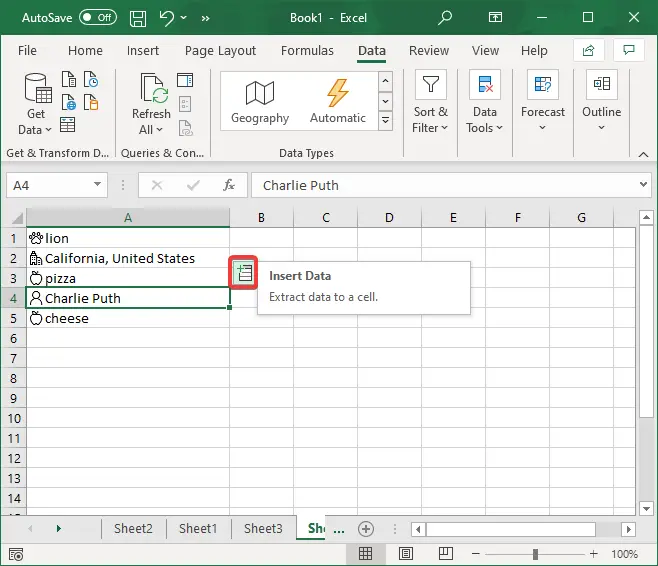Open Ribbon Display Options icon

click(495, 17)
